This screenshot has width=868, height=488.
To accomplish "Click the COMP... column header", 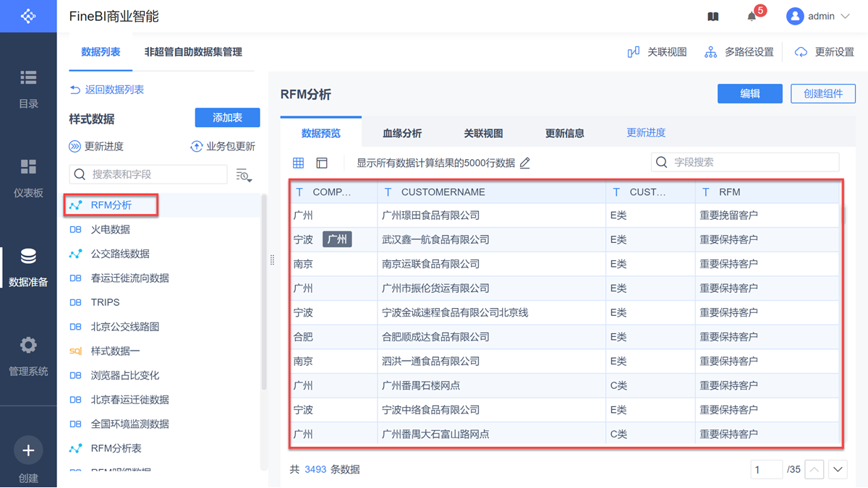I will pyautogui.click(x=333, y=192).
